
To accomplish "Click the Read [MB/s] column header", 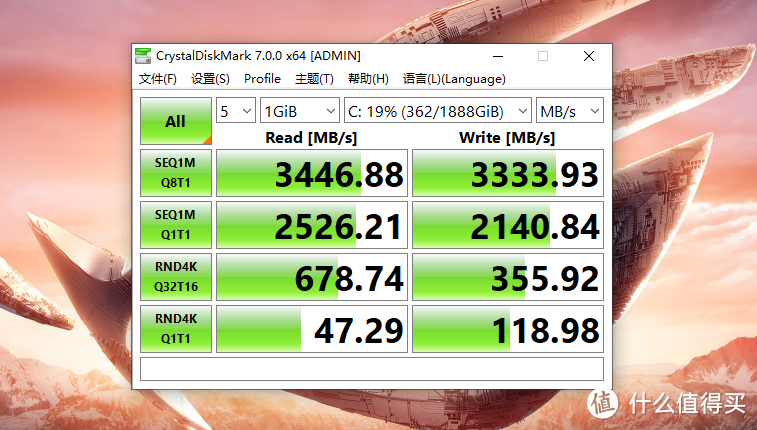I will pos(311,138).
